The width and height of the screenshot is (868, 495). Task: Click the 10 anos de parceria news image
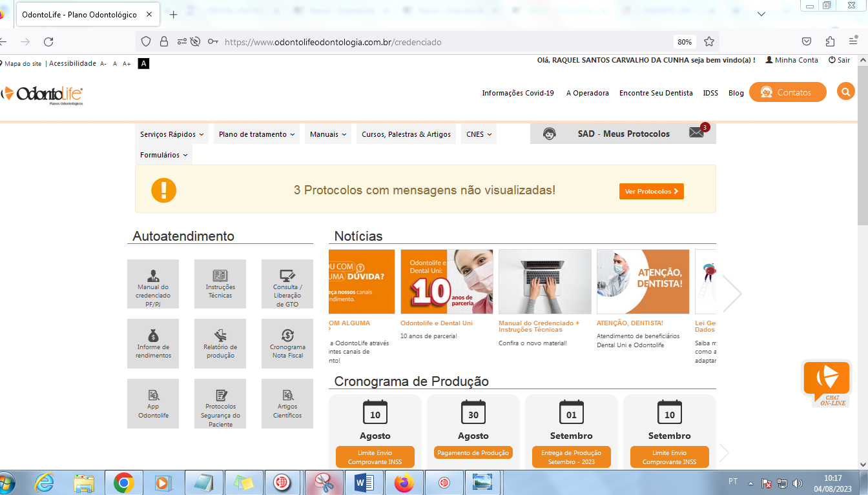[x=447, y=282]
